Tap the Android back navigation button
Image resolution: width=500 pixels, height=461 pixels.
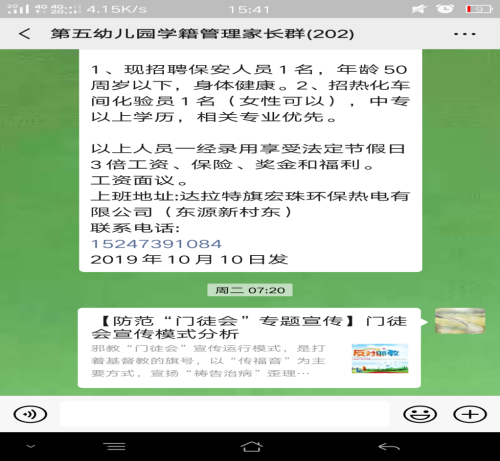(389, 447)
